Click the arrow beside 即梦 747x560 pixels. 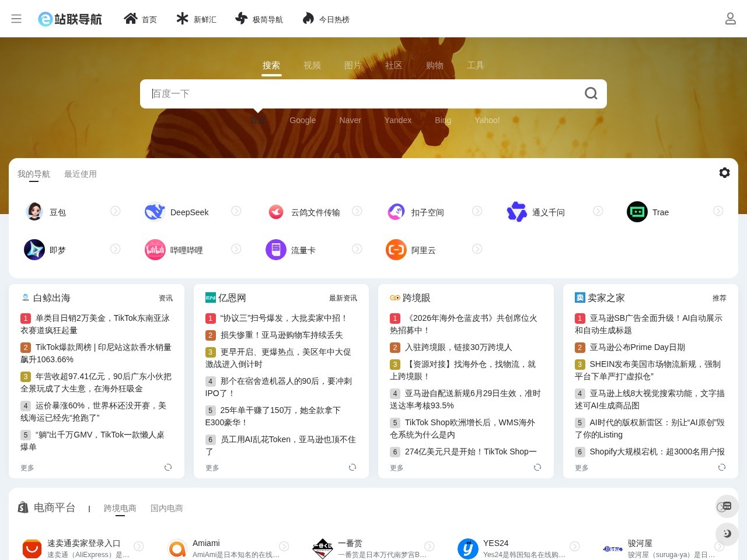[x=116, y=249]
